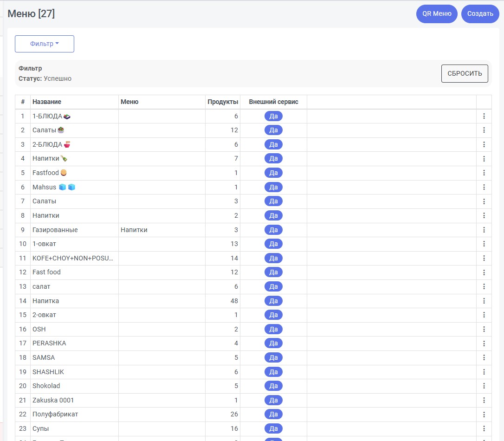The height and width of the screenshot is (441, 504).
Task: Open the three-dot menu for 1-БЛЮДА row
Action: click(484, 116)
